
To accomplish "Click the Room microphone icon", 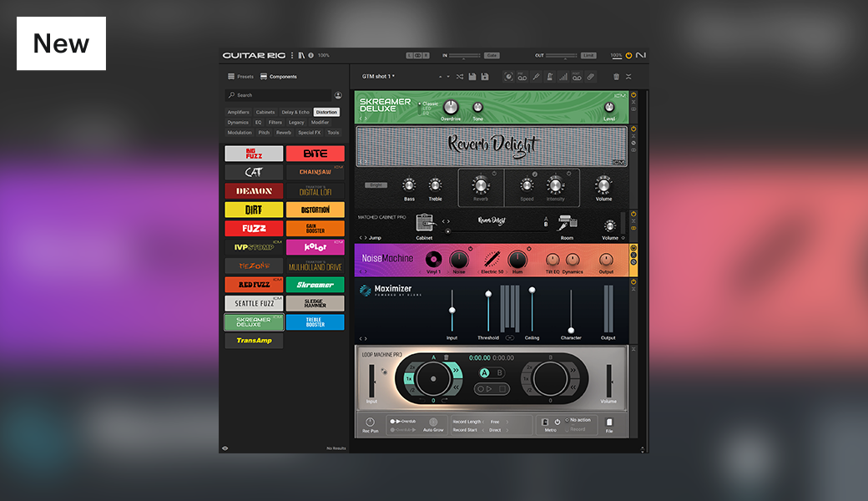I will pos(567,223).
